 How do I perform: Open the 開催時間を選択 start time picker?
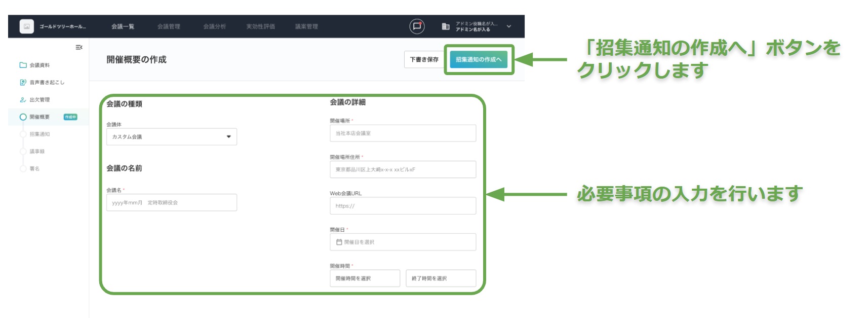point(365,278)
